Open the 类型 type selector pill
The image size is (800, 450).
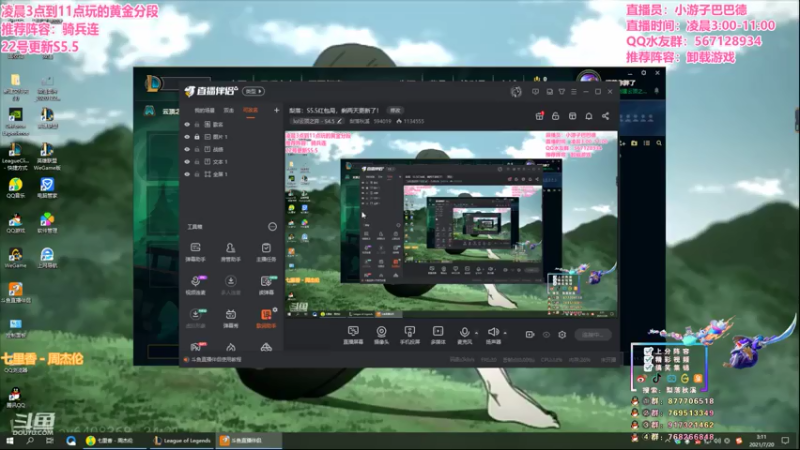254,91
